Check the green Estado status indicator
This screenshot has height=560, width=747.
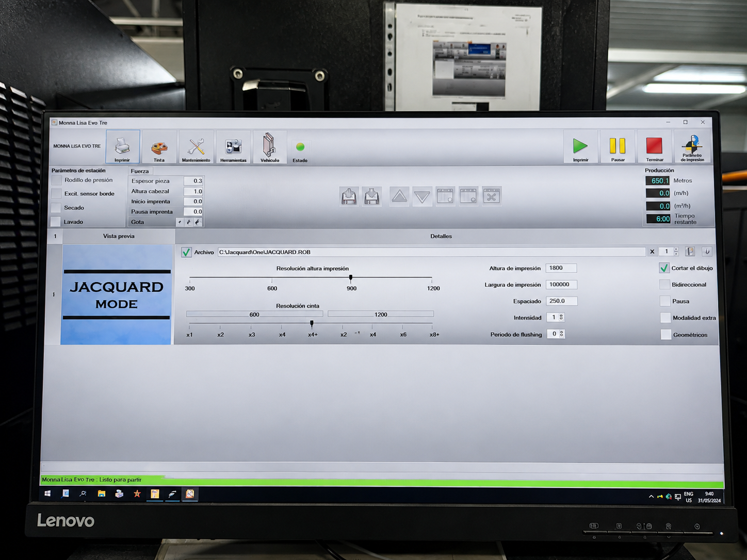tap(300, 147)
